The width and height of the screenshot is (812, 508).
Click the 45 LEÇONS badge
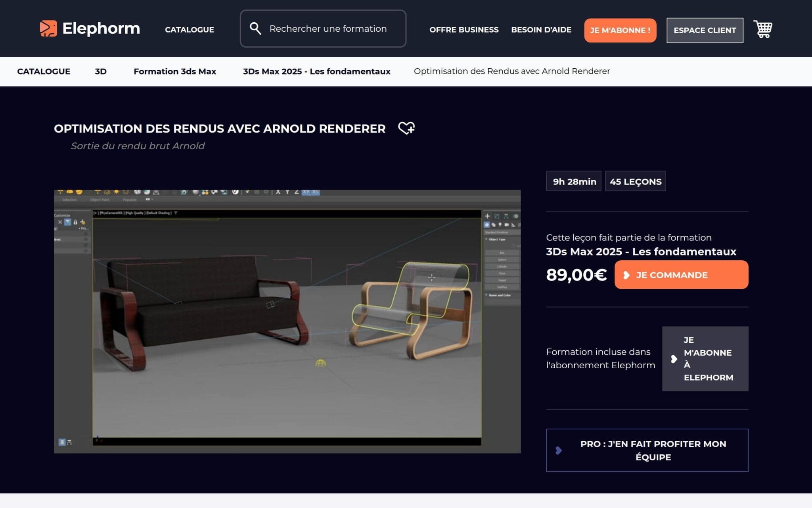pyautogui.click(x=635, y=181)
